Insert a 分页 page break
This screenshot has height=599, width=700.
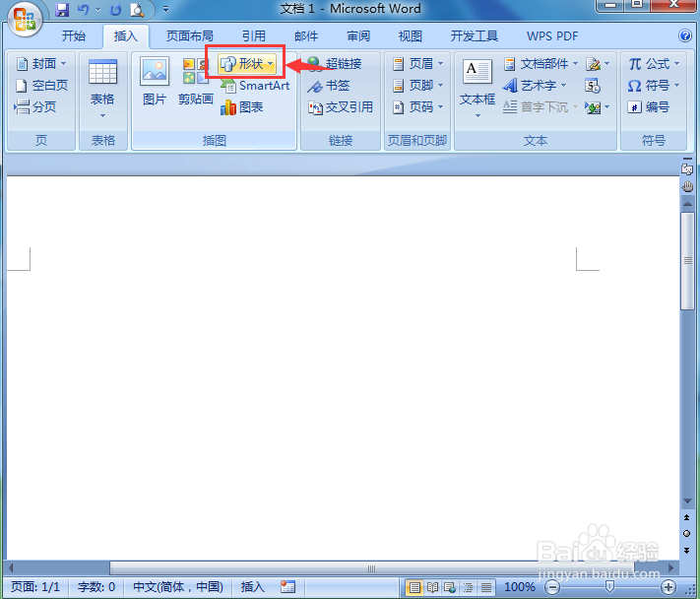pos(34,106)
